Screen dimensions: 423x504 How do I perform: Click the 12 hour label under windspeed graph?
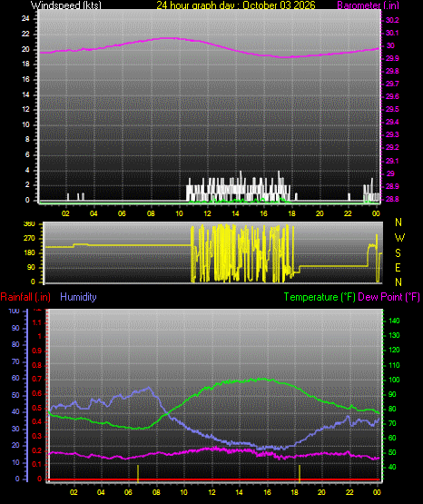point(207,213)
